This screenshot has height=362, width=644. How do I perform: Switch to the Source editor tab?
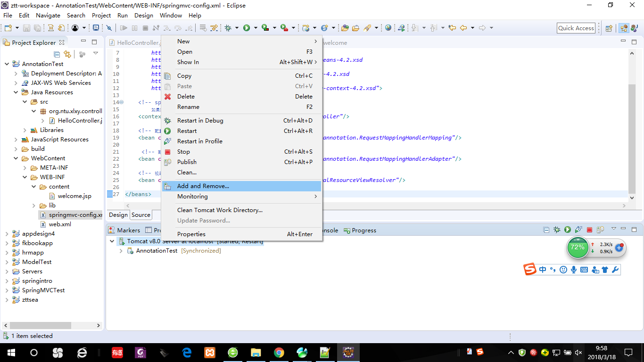(141, 215)
